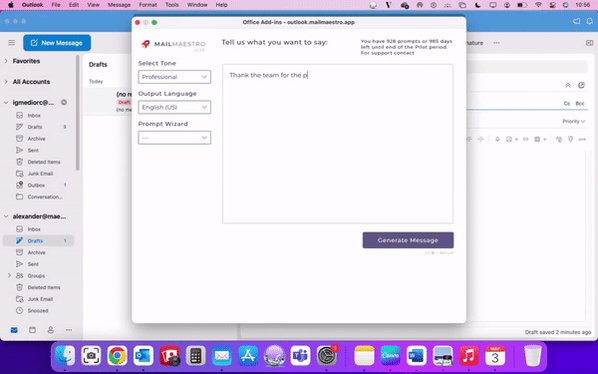The height and width of the screenshot is (374, 598).
Task: Collapse the igmediorc account tree
Action: click(x=6, y=103)
